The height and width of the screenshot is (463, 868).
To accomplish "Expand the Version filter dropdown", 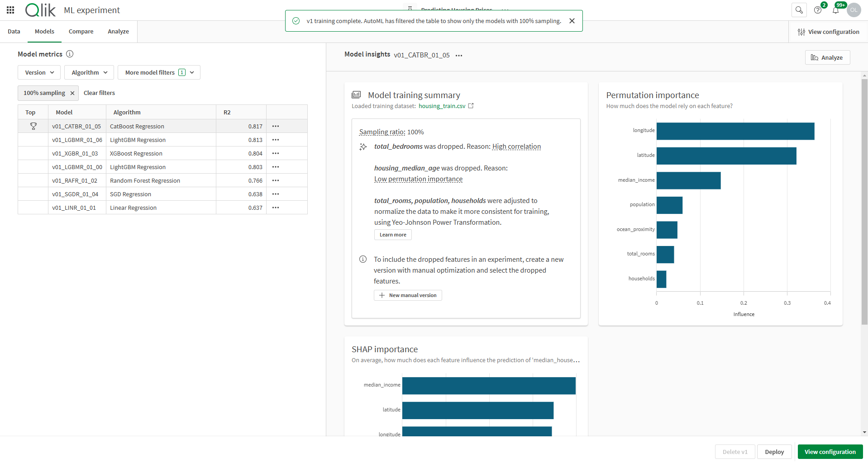I will (39, 72).
